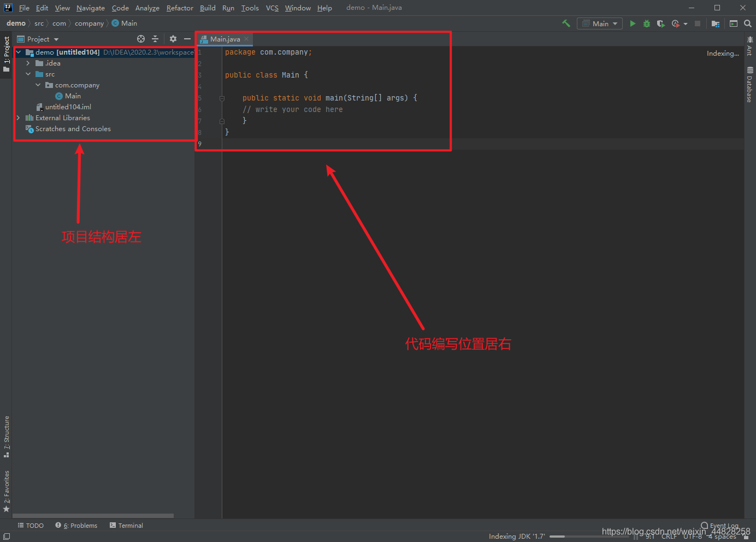Viewport: 756px width, 542px height.
Task: Click the IntelliJ IDEA logo icon
Action: [x=8, y=8]
